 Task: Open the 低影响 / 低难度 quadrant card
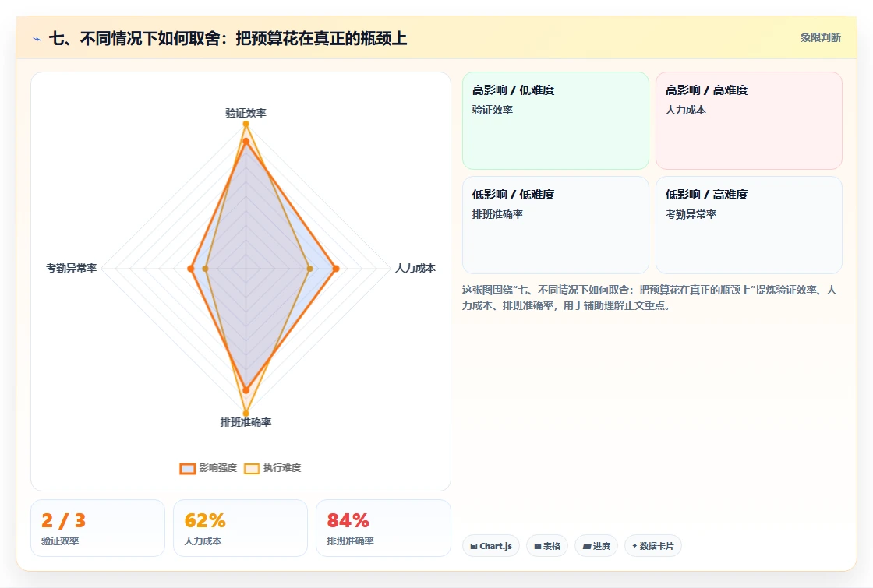tap(556, 225)
